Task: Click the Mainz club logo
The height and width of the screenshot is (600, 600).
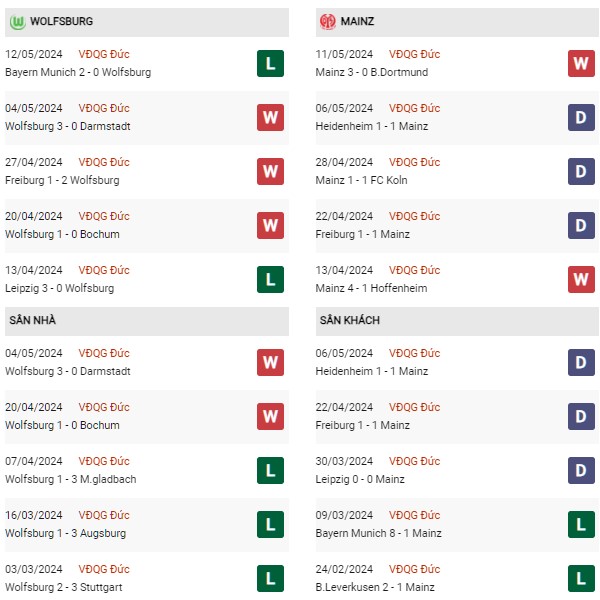Action: (x=328, y=22)
